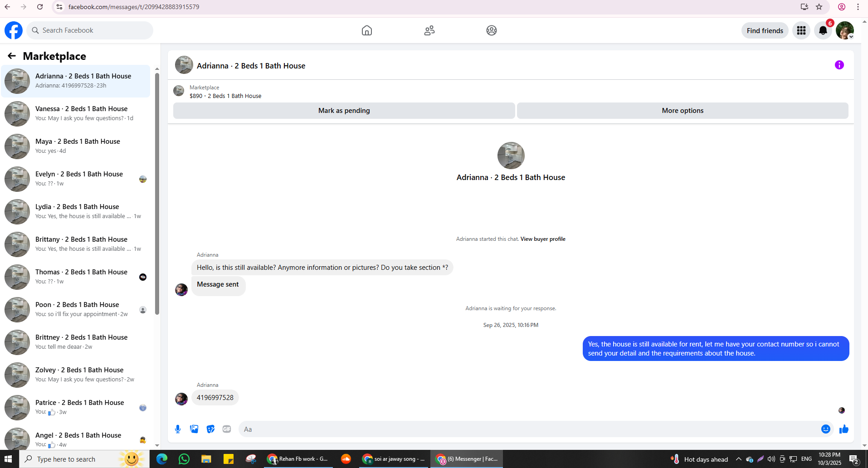This screenshot has width=868, height=468.
Task: Open the Windows Start menu
Action: pos(8,459)
